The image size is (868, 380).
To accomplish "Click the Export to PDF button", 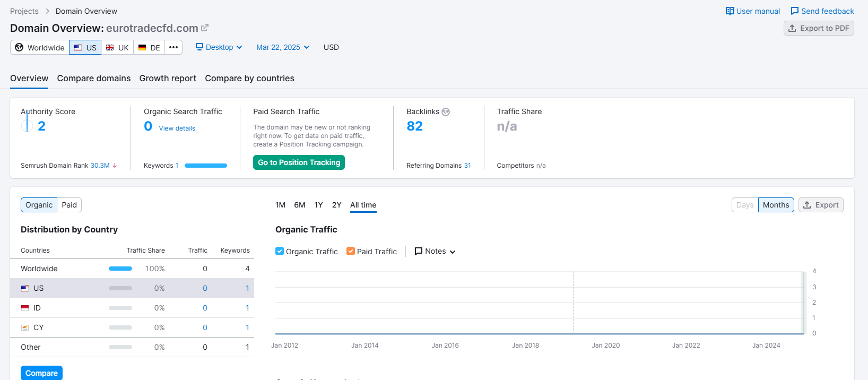I will tap(819, 28).
